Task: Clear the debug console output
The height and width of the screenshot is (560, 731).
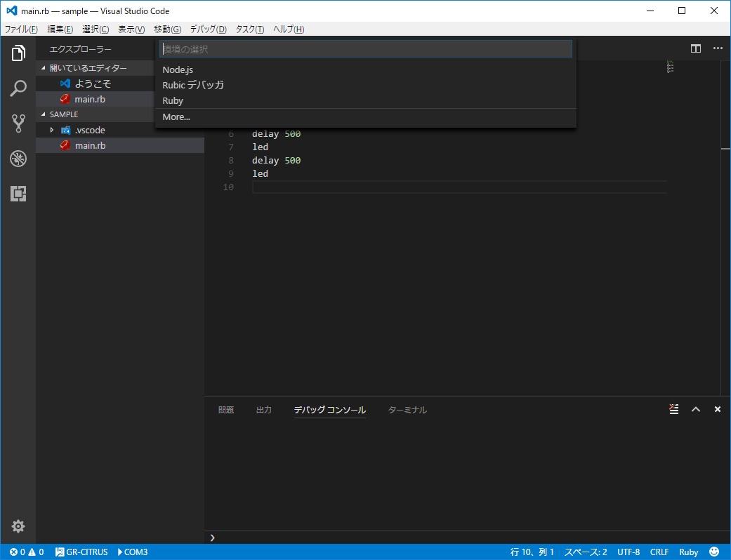Action: [673, 409]
